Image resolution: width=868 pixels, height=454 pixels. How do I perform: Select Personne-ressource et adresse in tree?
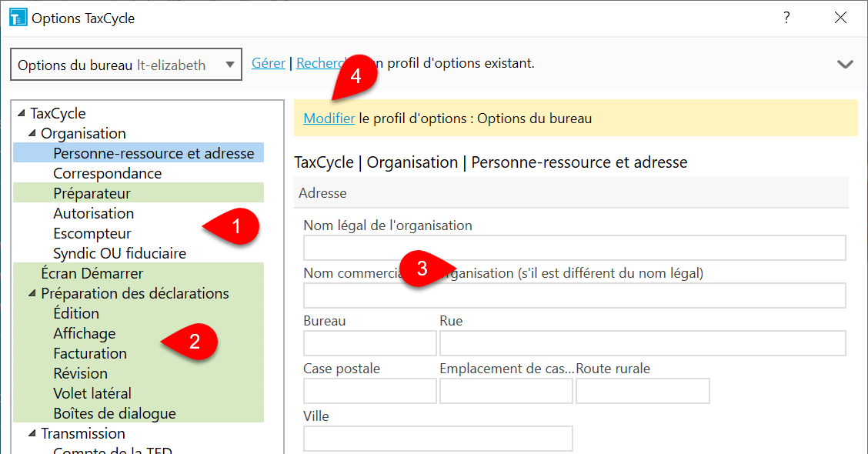[x=139, y=153]
